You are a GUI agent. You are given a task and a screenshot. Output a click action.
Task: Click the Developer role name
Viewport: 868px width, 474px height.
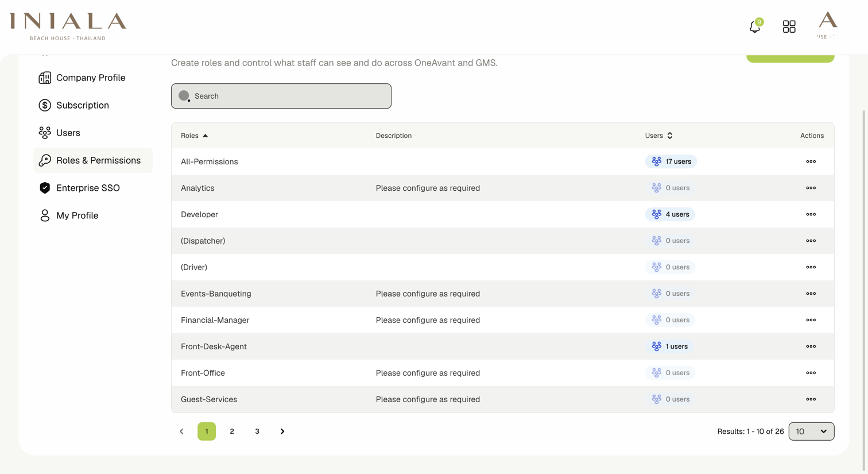199,214
